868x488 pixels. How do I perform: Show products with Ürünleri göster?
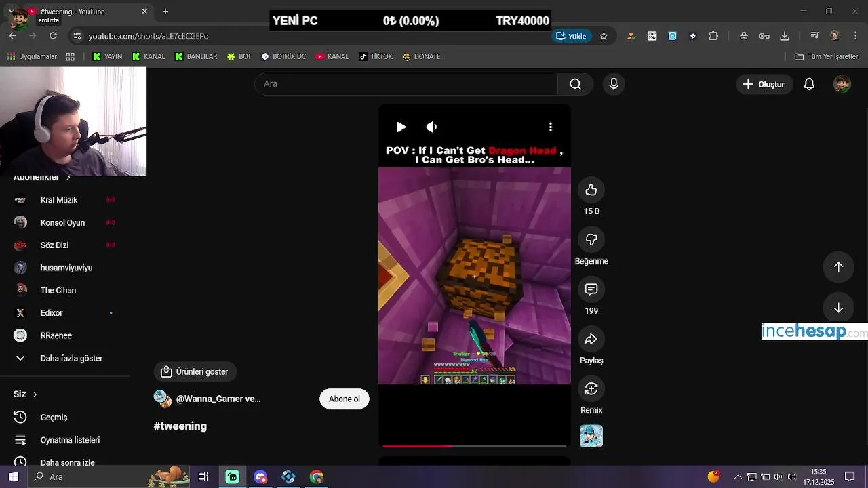click(x=195, y=371)
